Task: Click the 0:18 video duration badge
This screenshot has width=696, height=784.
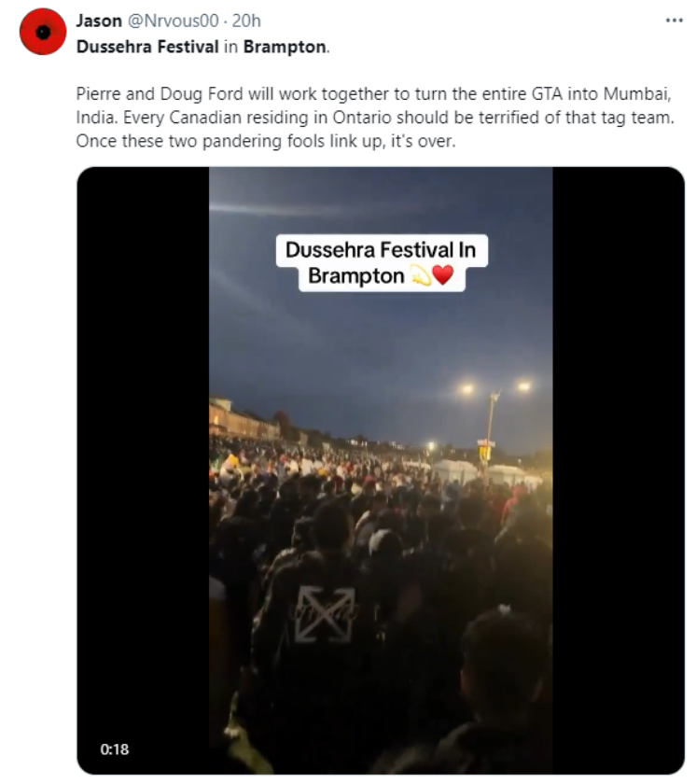Action: click(x=115, y=749)
